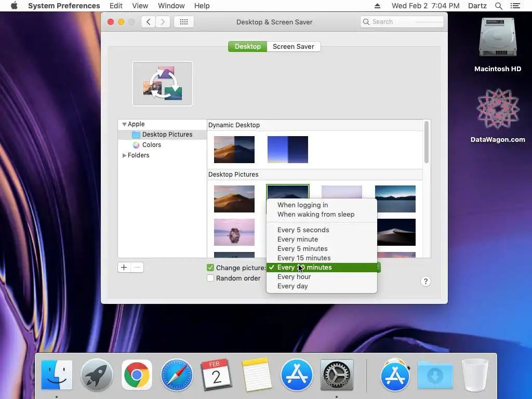Uncheck the Change picture checkbox

210,268
